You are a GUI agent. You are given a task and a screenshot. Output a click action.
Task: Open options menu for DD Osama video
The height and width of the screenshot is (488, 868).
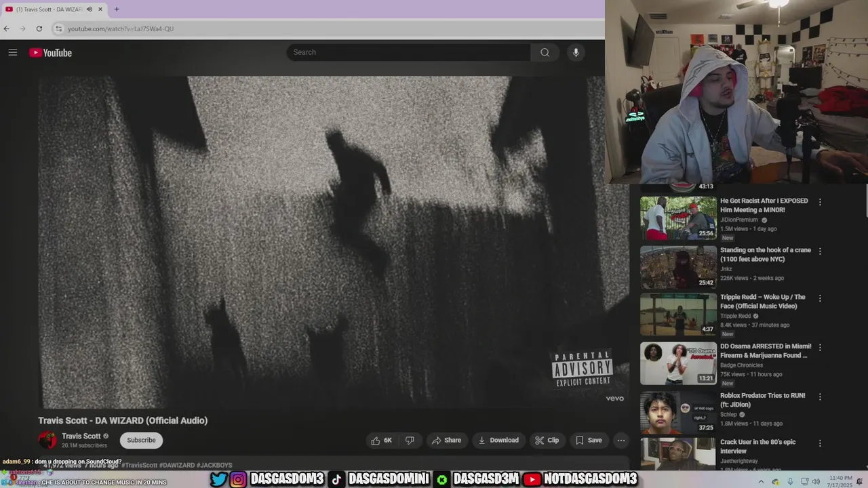tap(820, 347)
